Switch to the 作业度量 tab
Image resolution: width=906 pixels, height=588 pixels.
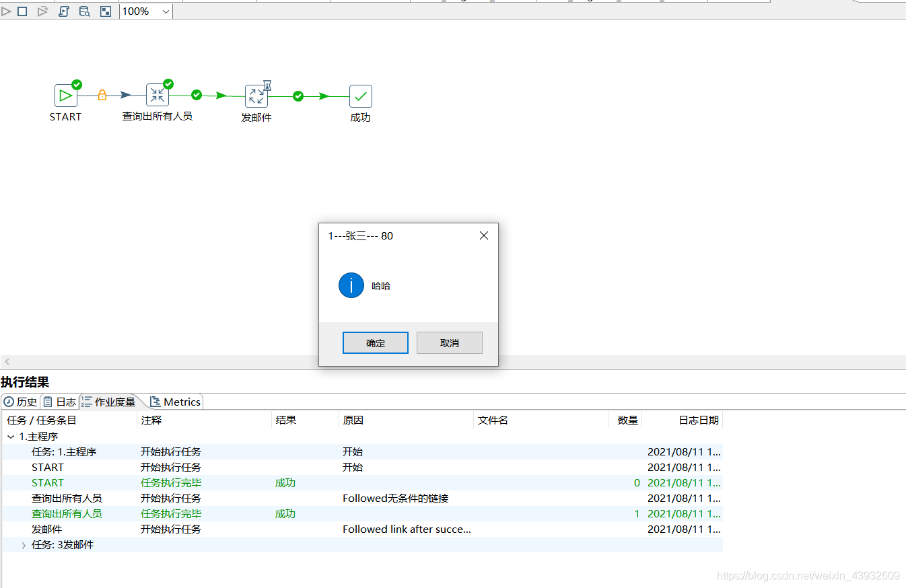pyautogui.click(x=109, y=402)
